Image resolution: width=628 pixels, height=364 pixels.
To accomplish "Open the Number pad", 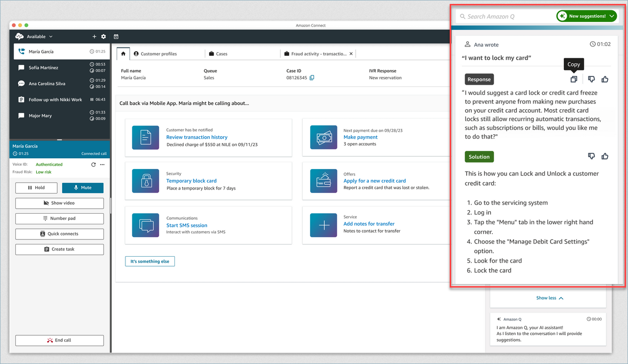I will (x=59, y=218).
